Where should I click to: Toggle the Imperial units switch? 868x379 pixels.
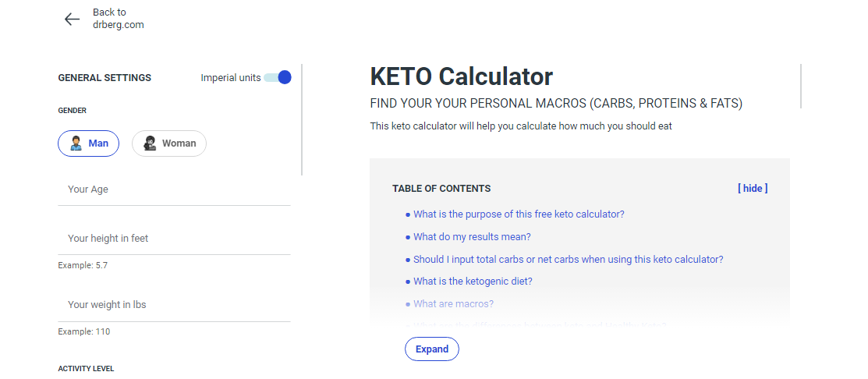278,77
